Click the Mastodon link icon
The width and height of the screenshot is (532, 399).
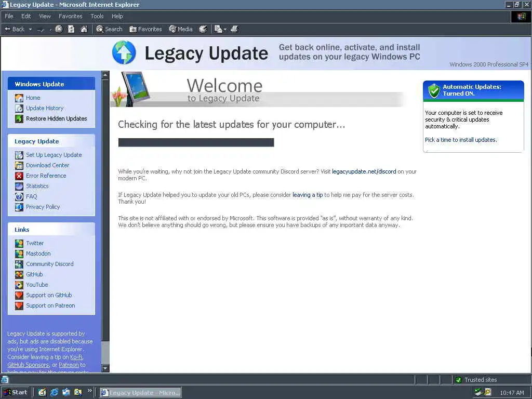pyautogui.click(x=19, y=254)
